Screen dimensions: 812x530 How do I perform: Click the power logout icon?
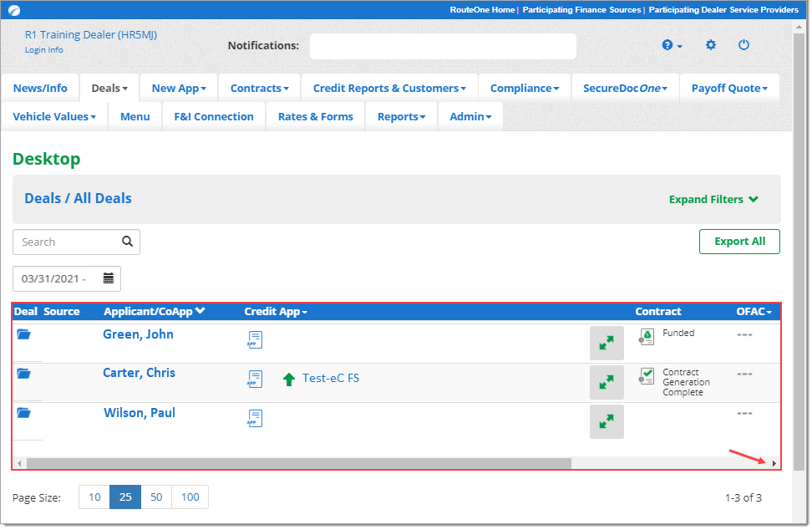[743, 45]
